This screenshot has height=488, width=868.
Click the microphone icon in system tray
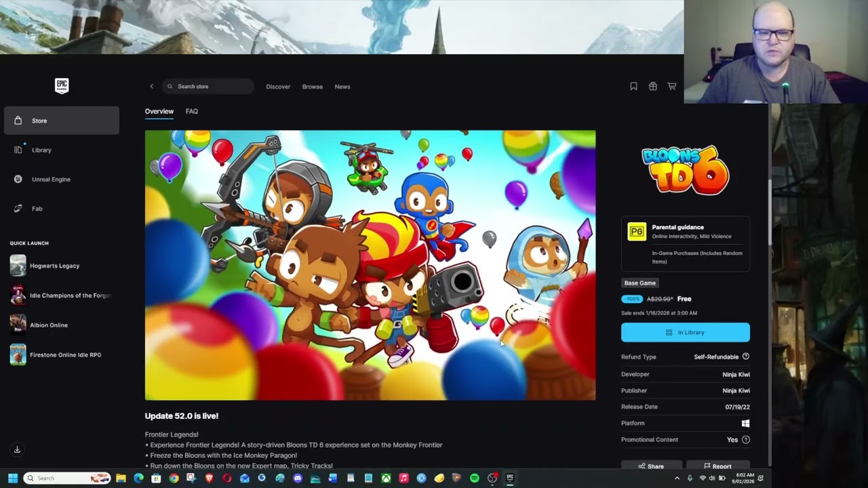(x=690, y=478)
